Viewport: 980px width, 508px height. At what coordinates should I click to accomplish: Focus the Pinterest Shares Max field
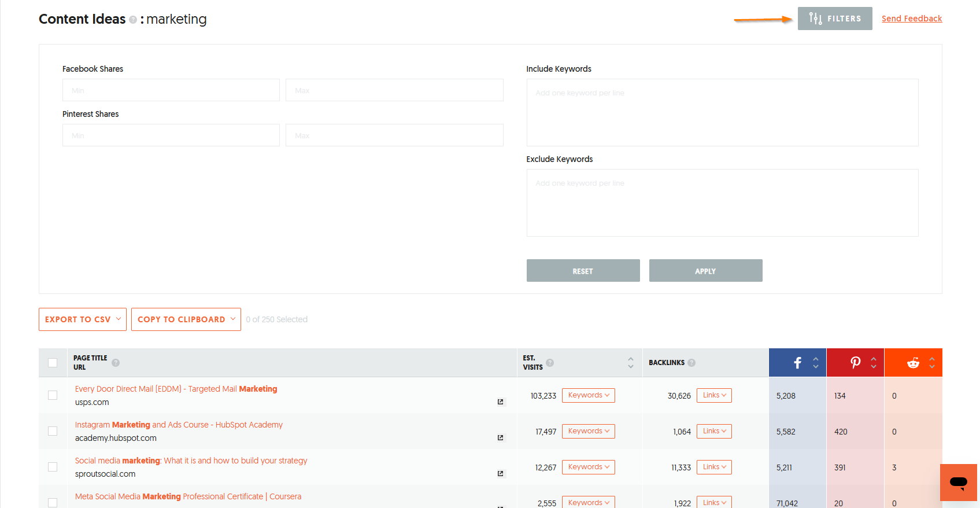[x=394, y=135]
